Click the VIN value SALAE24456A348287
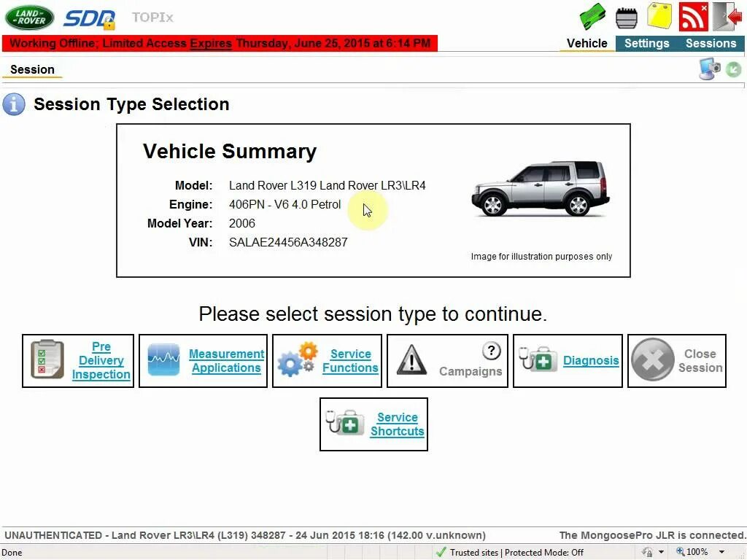The height and width of the screenshot is (560, 747). pyautogui.click(x=288, y=242)
